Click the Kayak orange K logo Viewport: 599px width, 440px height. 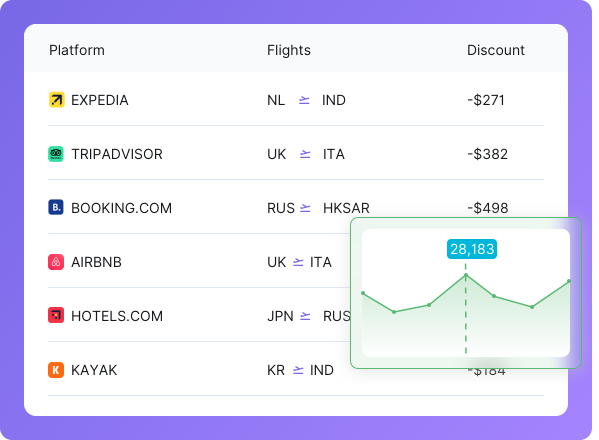pos(56,370)
